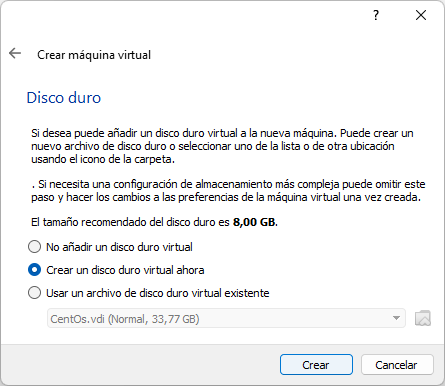The height and width of the screenshot is (386, 445).
Task: Select the "No añadir un disco duro virtual" radio button
Action: click(34, 247)
